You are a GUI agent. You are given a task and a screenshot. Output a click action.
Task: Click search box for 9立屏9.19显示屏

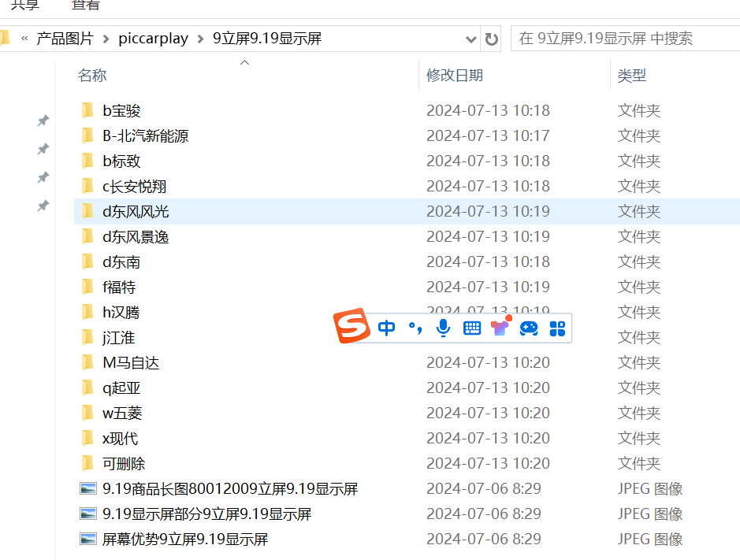point(625,39)
